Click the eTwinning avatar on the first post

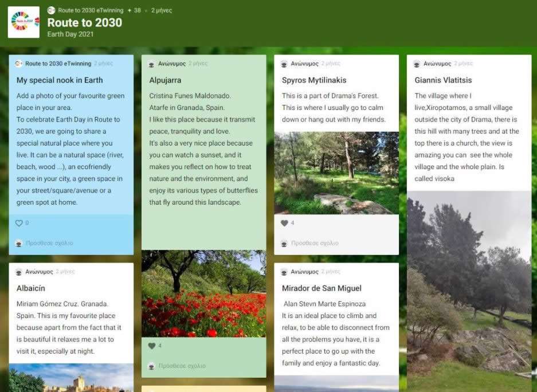pyautogui.click(x=19, y=64)
